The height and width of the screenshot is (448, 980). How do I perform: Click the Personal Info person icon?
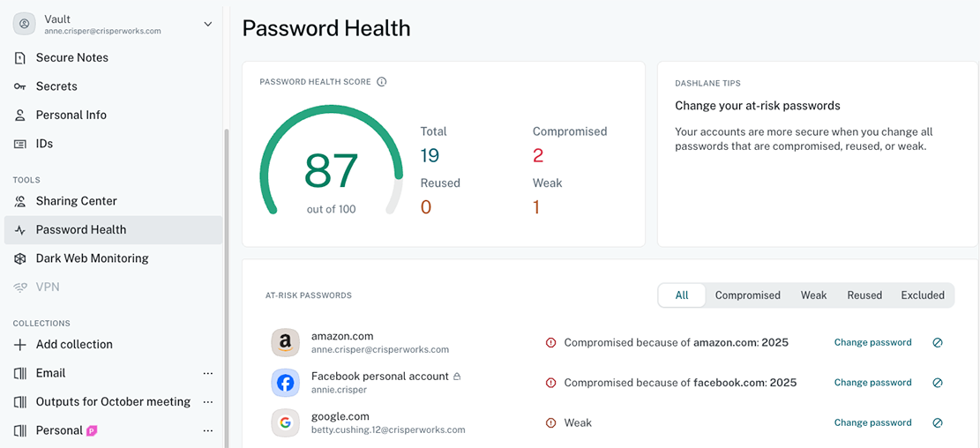pyautogui.click(x=20, y=115)
